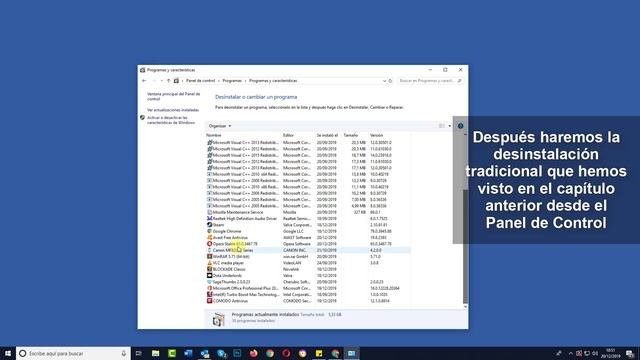
Task: Refresh the Programas y características view
Action: [390, 81]
